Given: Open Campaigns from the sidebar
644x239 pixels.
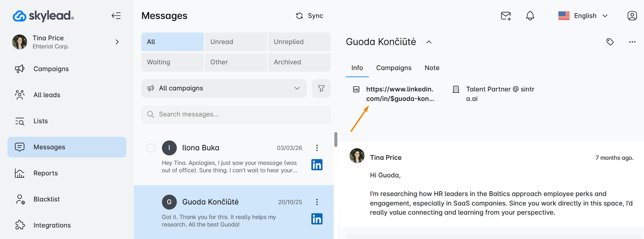Looking at the screenshot, I should pyautogui.click(x=67, y=69).
